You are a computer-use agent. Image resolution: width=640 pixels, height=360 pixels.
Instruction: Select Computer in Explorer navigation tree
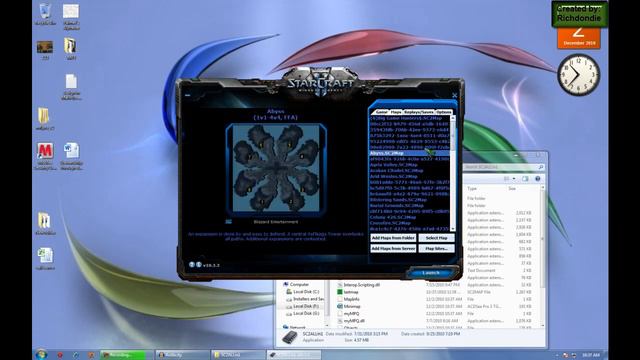[x=300, y=284]
